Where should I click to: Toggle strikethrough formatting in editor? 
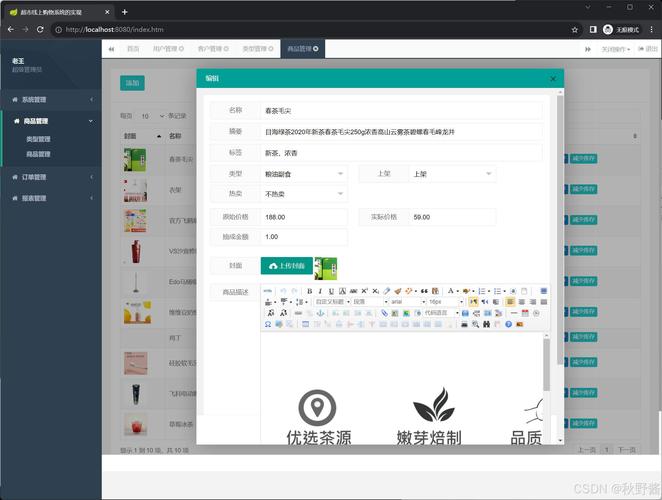(x=353, y=291)
